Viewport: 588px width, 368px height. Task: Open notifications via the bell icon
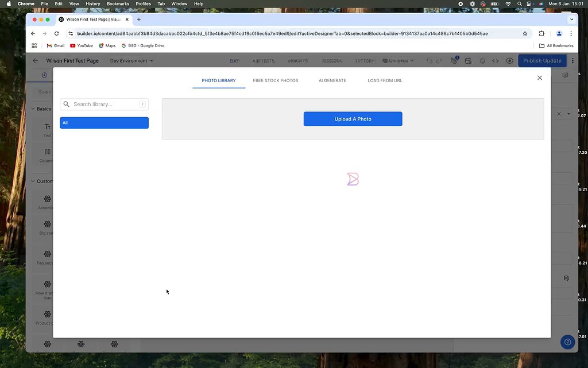[x=482, y=60]
